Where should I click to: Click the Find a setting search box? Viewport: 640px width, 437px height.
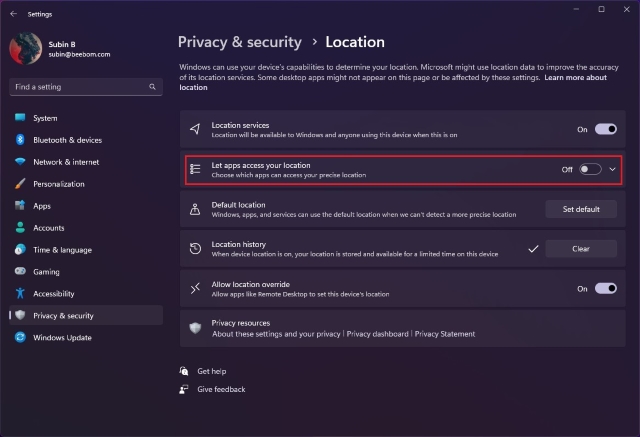pos(78,87)
